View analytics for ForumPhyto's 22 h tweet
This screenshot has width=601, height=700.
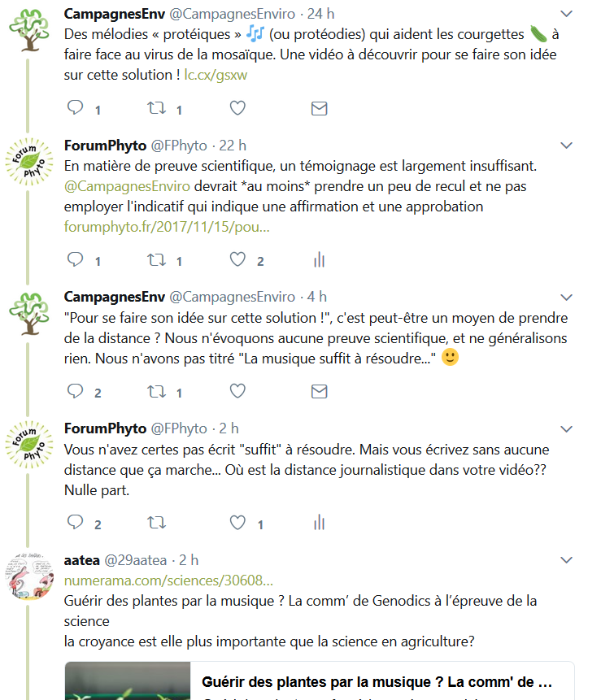pos(320,259)
